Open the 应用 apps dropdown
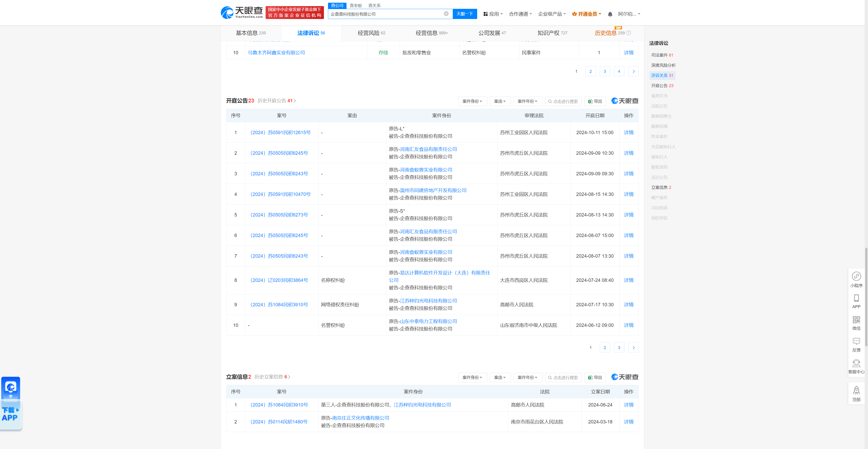This screenshot has width=868, height=449. tap(493, 14)
